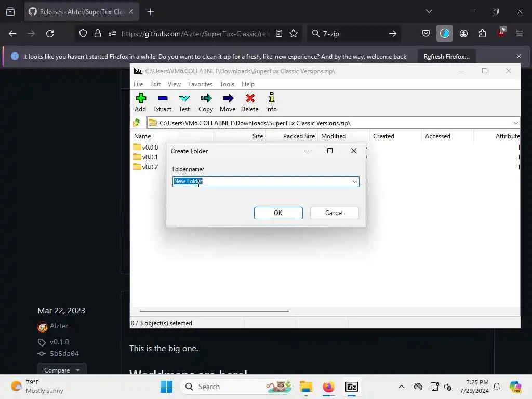Sort by the Created column header
532x399 pixels.
pos(395,136)
